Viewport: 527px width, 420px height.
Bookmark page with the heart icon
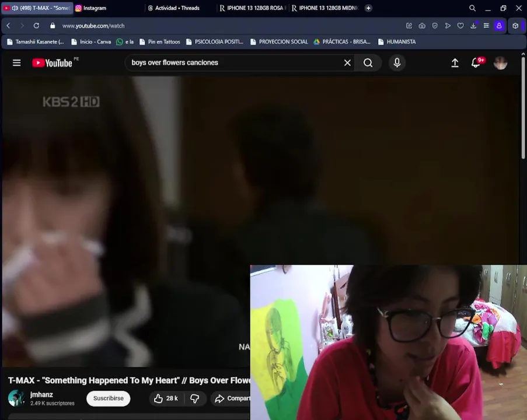pos(460,26)
